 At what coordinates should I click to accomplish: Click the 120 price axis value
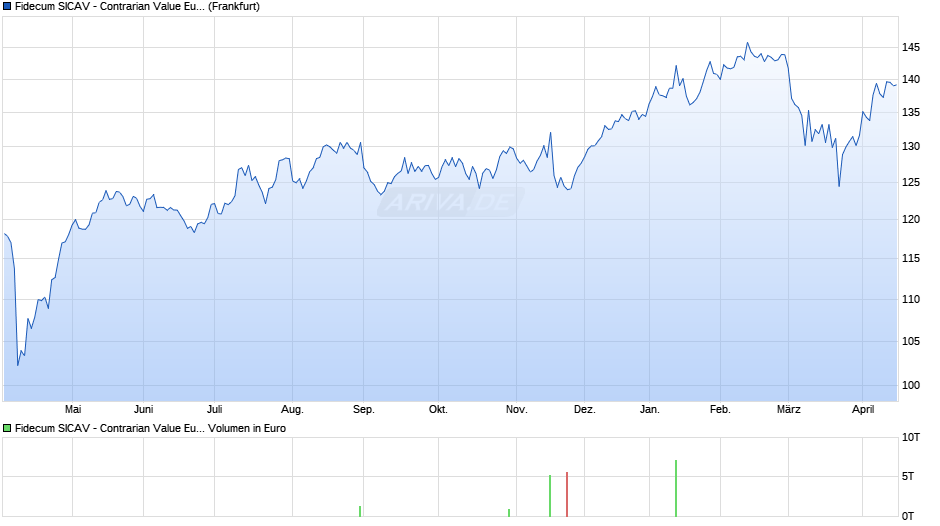[x=911, y=220]
